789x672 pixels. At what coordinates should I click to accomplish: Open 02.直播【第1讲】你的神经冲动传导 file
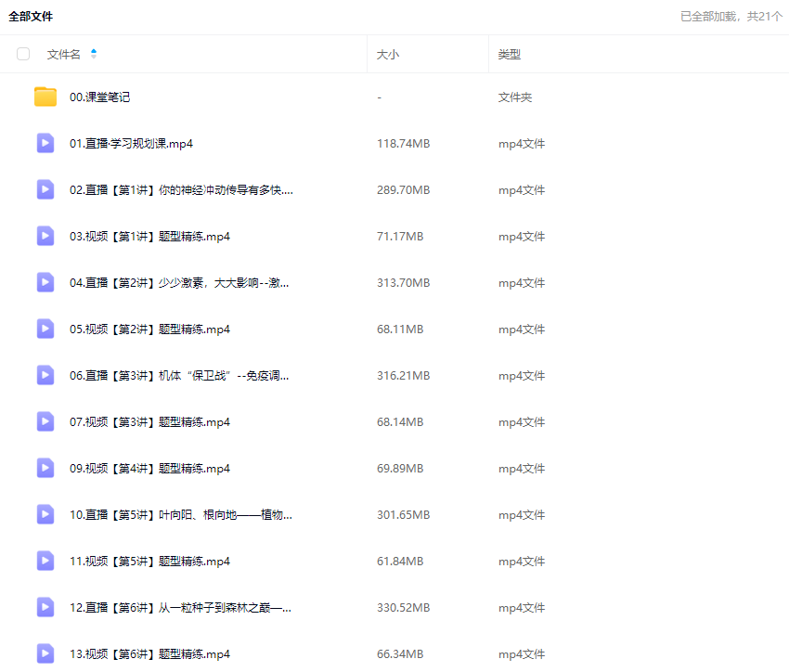tap(181, 190)
